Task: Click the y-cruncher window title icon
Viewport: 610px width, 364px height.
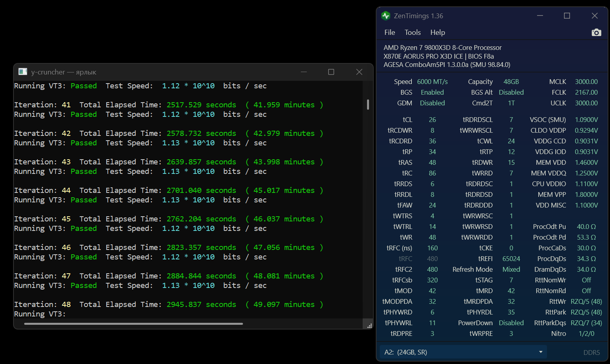Action: point(23,72)
